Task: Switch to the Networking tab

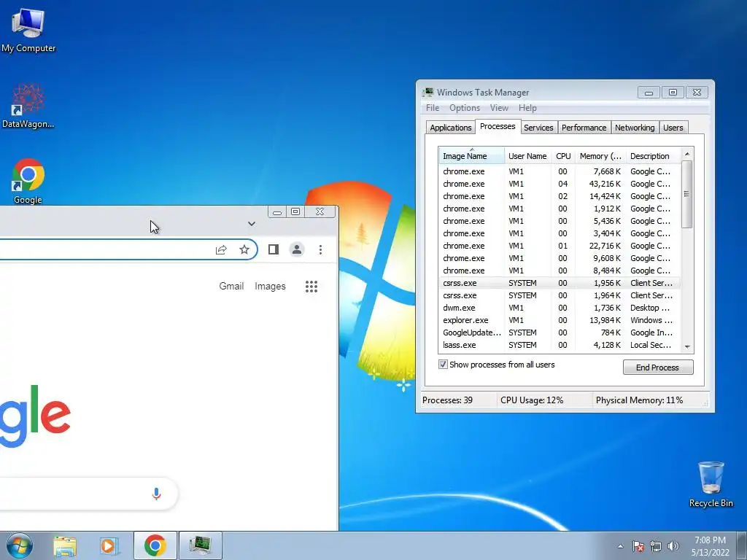Action: coord(635,128)
